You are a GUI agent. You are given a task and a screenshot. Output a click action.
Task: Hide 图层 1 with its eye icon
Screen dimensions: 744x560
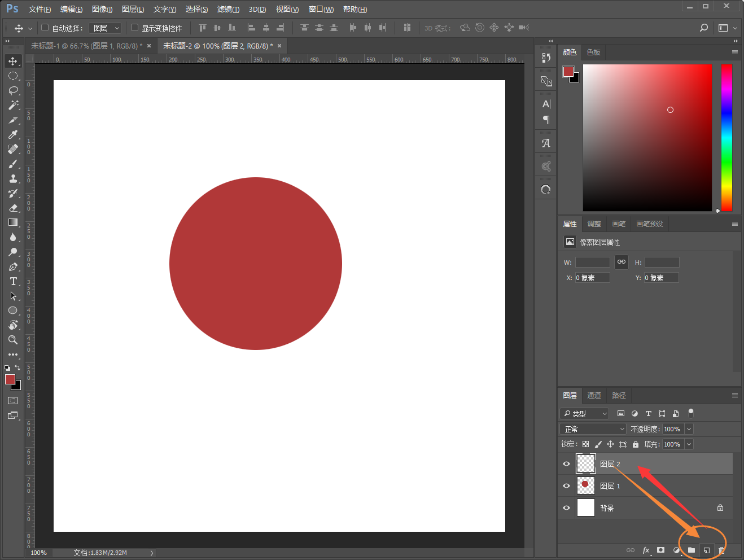click(566, 485)
